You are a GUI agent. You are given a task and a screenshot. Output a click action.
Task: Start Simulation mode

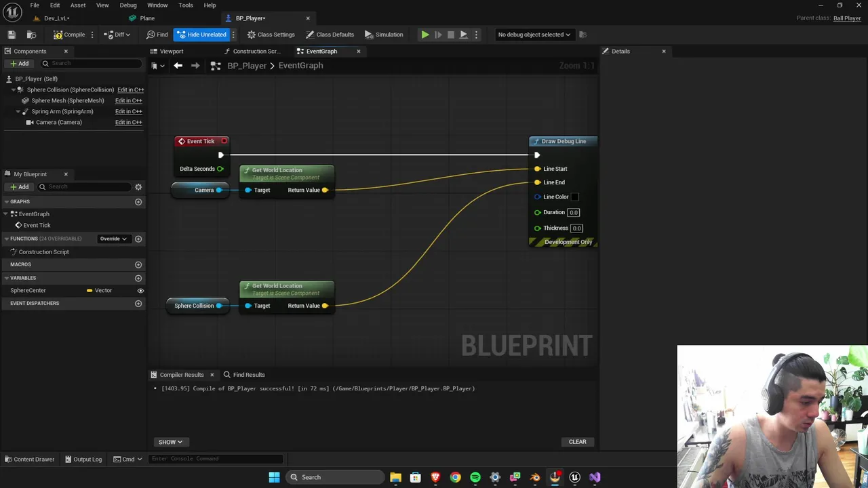point(384,35)
